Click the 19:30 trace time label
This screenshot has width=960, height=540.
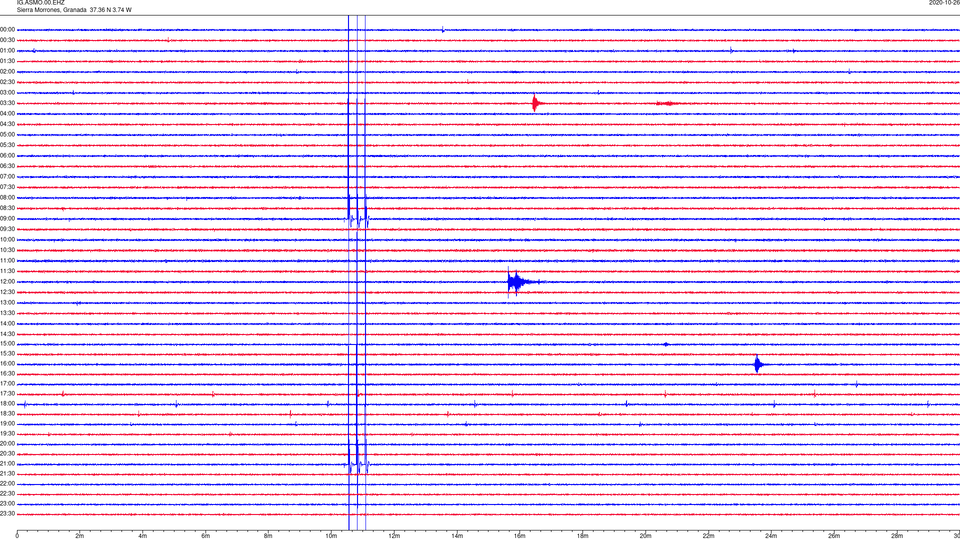(x=7, y=433)
